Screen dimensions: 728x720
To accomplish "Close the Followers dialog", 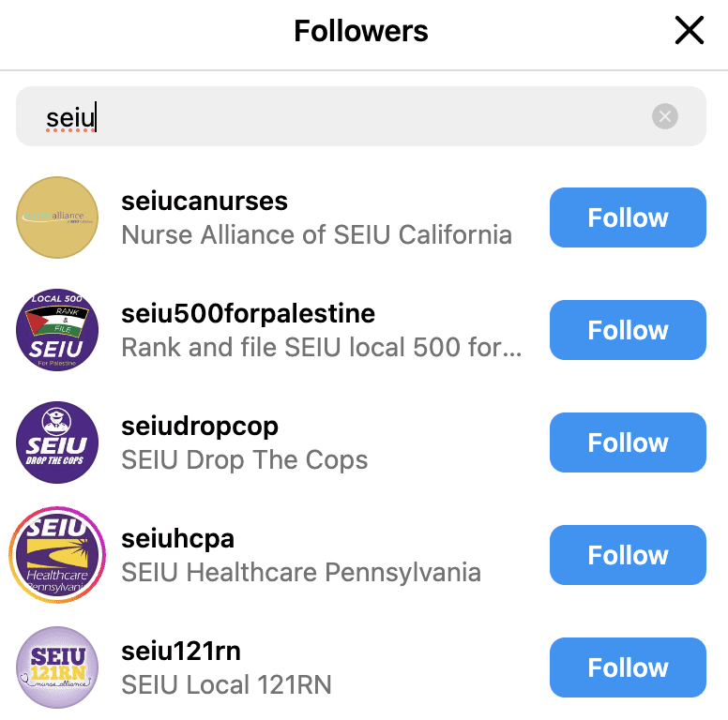I will coord(690,31).
